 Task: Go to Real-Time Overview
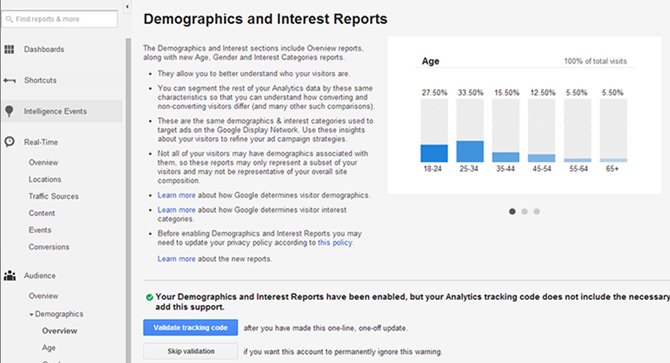coord(43,162)
